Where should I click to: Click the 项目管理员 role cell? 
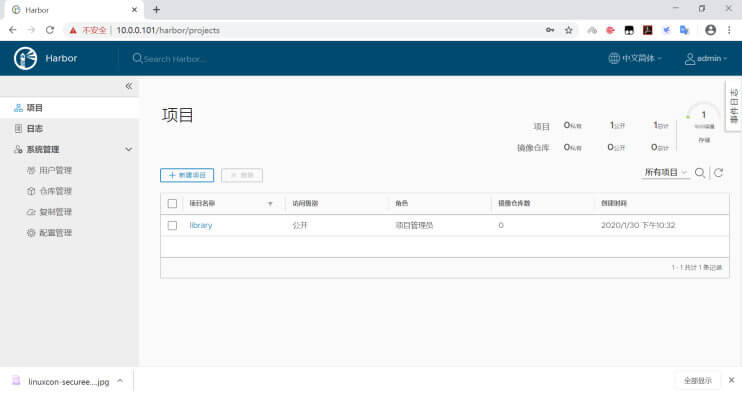coord(414,226)
